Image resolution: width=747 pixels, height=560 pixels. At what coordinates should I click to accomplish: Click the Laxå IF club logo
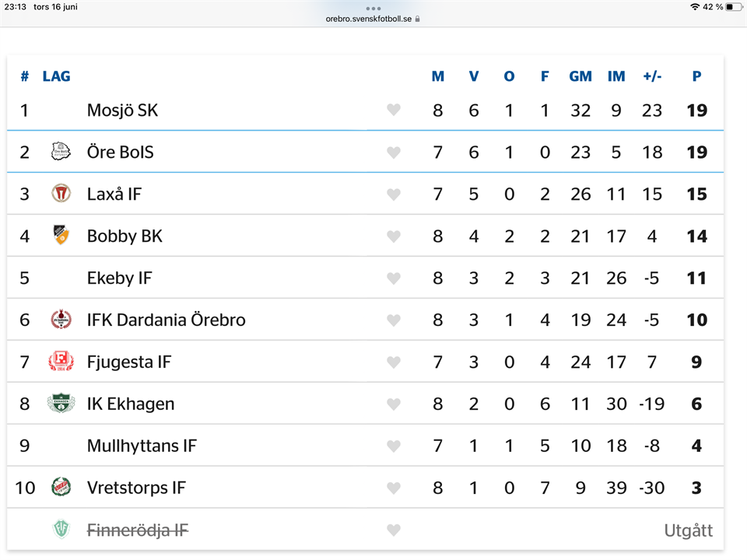pos(61,194)
